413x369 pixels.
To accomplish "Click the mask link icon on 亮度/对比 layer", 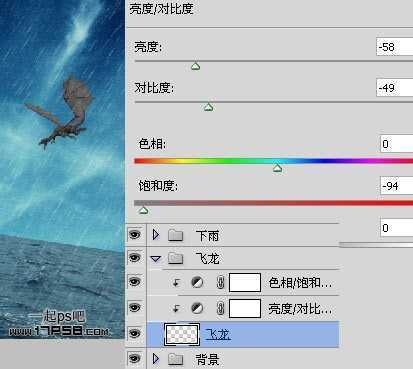I will [220, 308].
